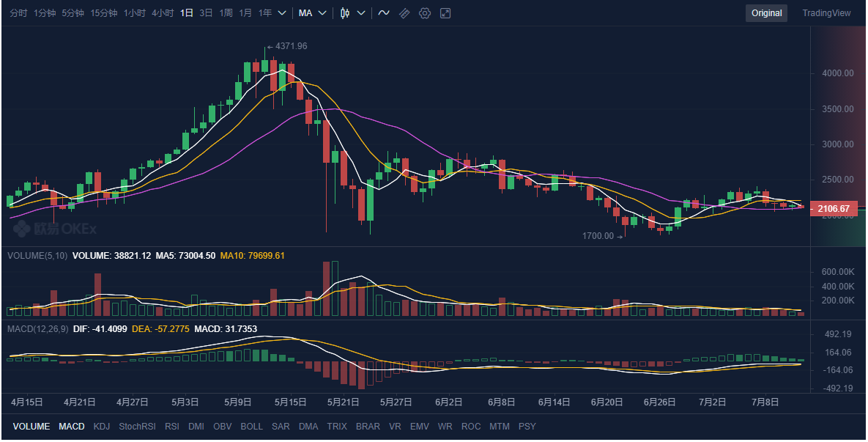Select the 1年 interval
This screenshot has width=868, height=442.
click(x=265, y=13)
